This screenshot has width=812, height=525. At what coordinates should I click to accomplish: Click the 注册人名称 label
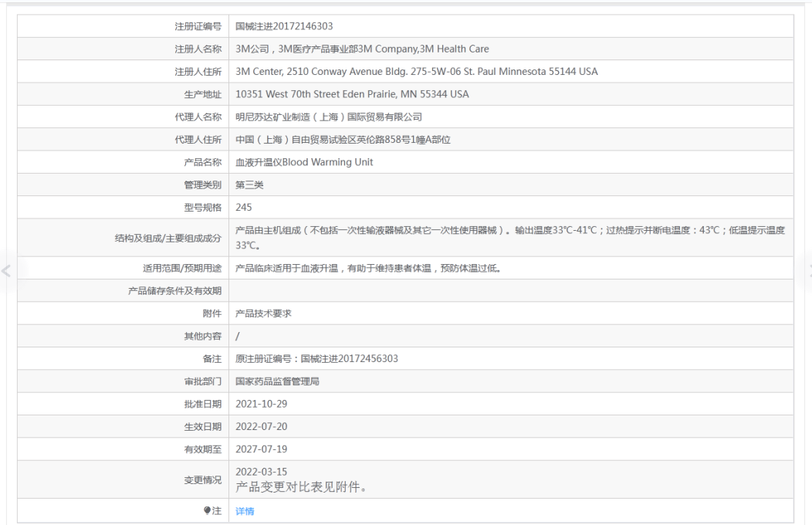198,49
